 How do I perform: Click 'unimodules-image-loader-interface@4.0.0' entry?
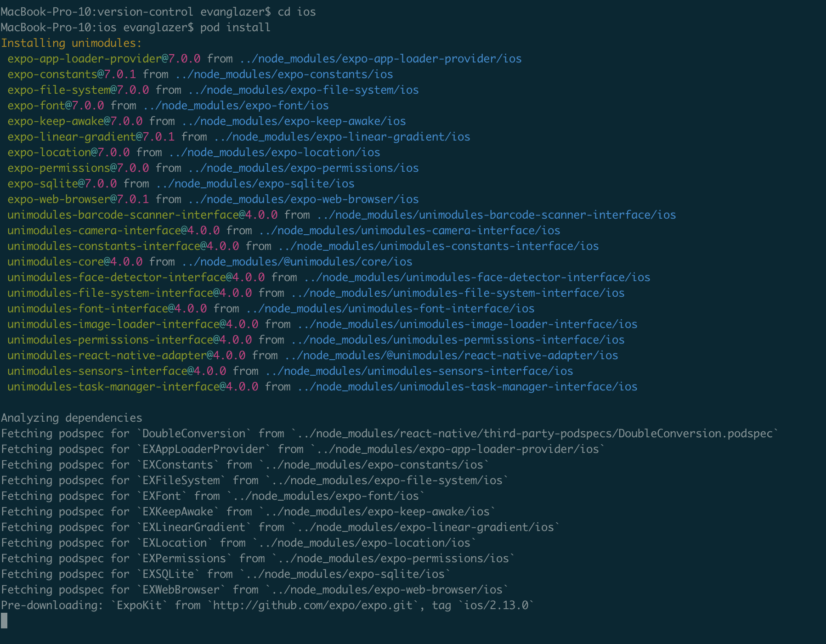[133, 324]
